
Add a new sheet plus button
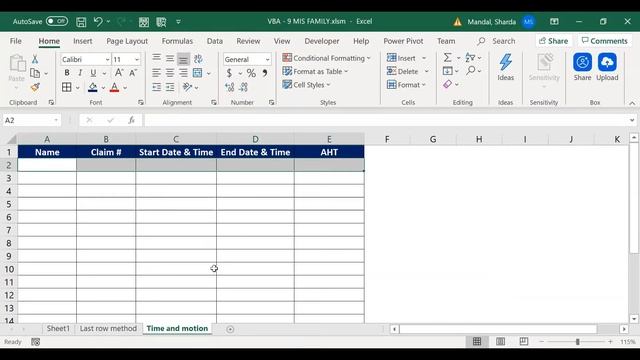[230, 329]
